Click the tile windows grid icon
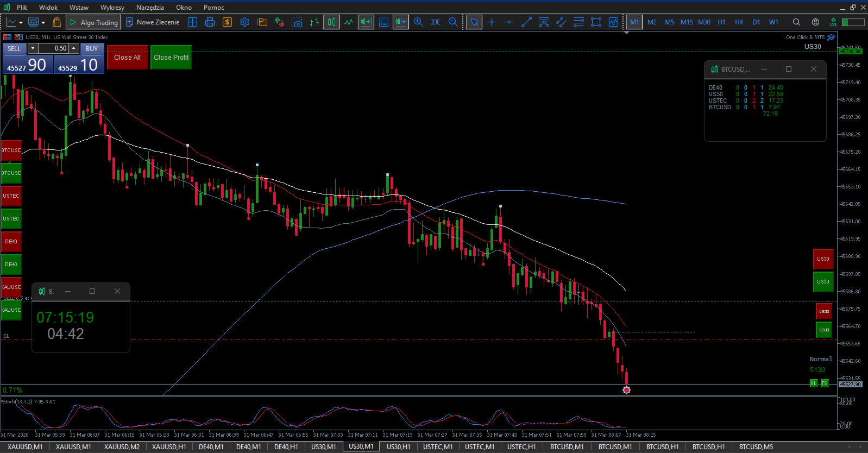The height and width of the screenshot is (453, 868). point(192,22)
